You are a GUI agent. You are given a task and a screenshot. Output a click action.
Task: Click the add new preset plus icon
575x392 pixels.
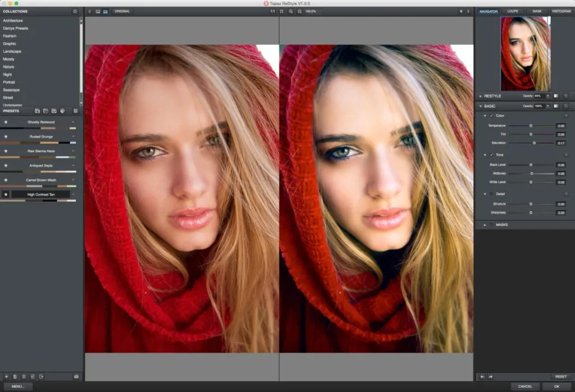tap(6, 377)
